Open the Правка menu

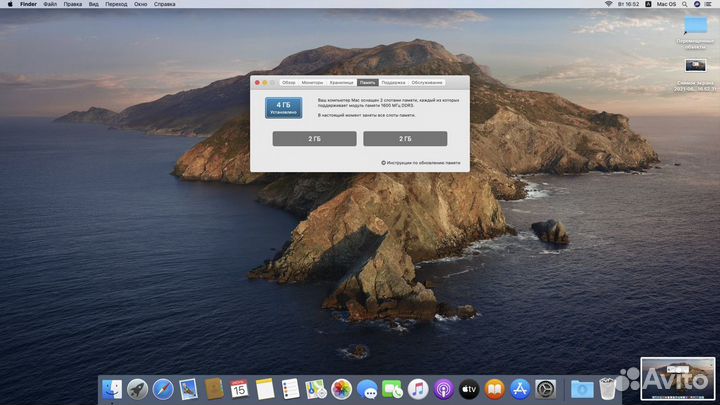(x=73, y=4)
